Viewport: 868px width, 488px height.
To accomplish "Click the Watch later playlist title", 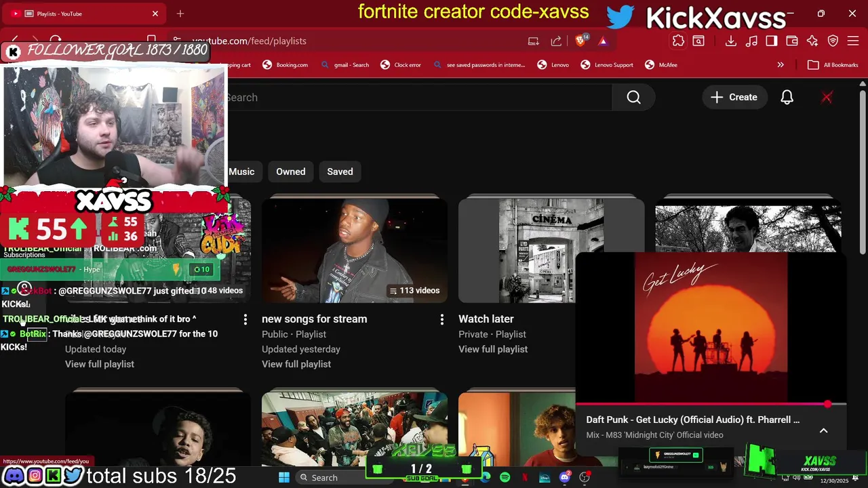I will point(486,319).
